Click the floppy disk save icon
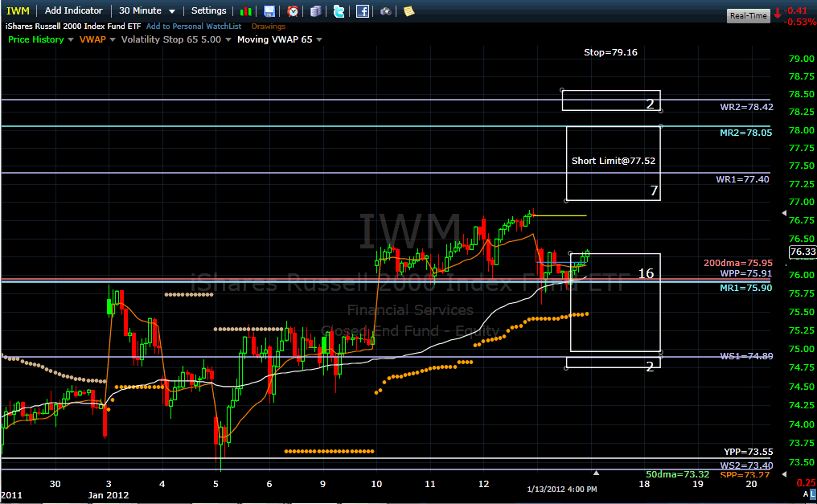 (269, 11)
